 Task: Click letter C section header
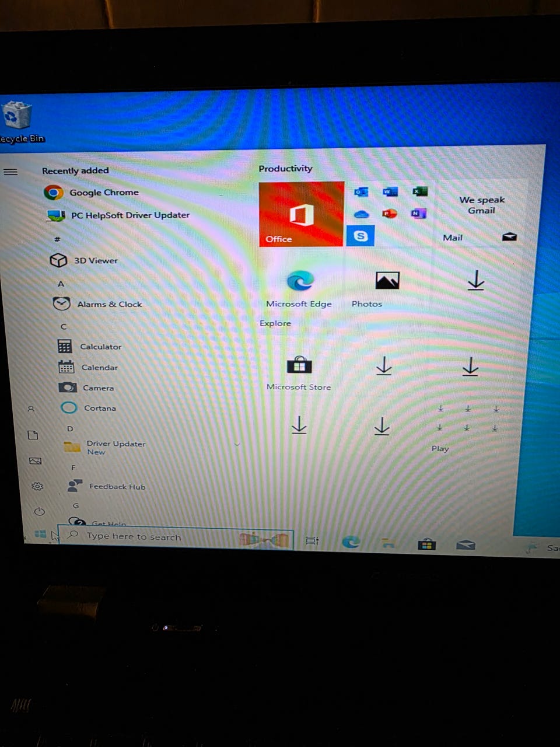(x=64, y=326)
